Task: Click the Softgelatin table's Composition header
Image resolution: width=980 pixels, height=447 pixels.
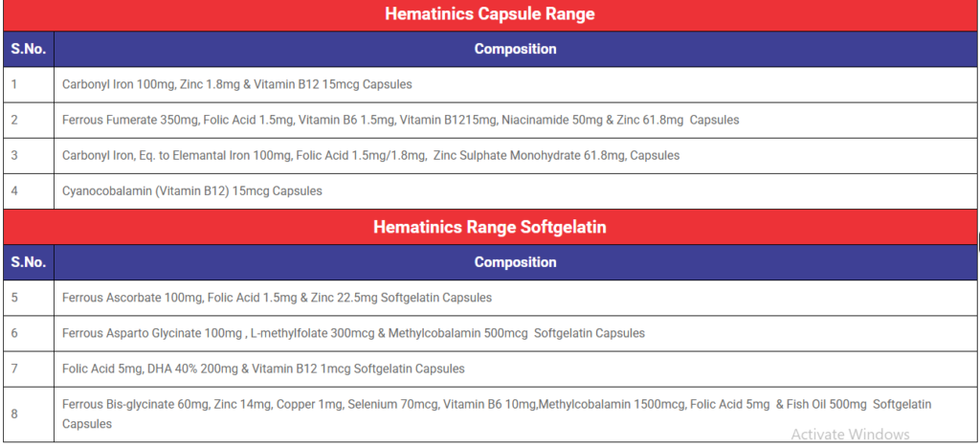Action: point(515,262)
